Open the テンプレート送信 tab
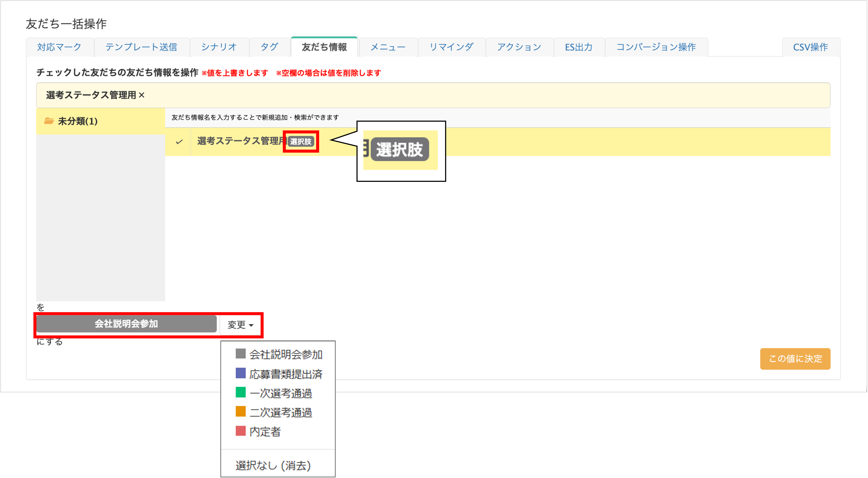 click(141, 47)
